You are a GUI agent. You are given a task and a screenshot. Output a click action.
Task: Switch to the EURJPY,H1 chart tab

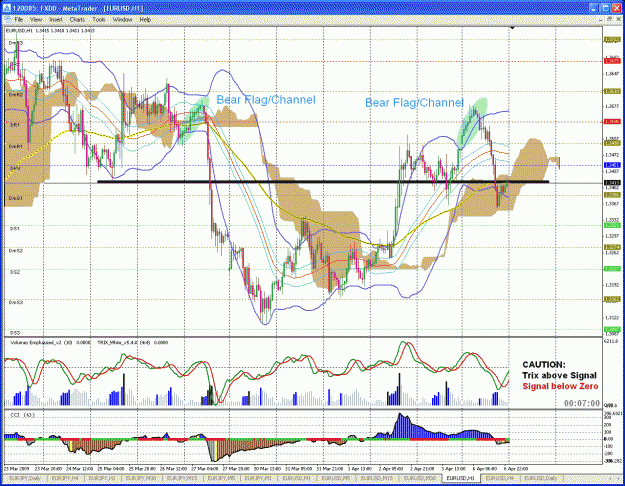pos(101,478)
